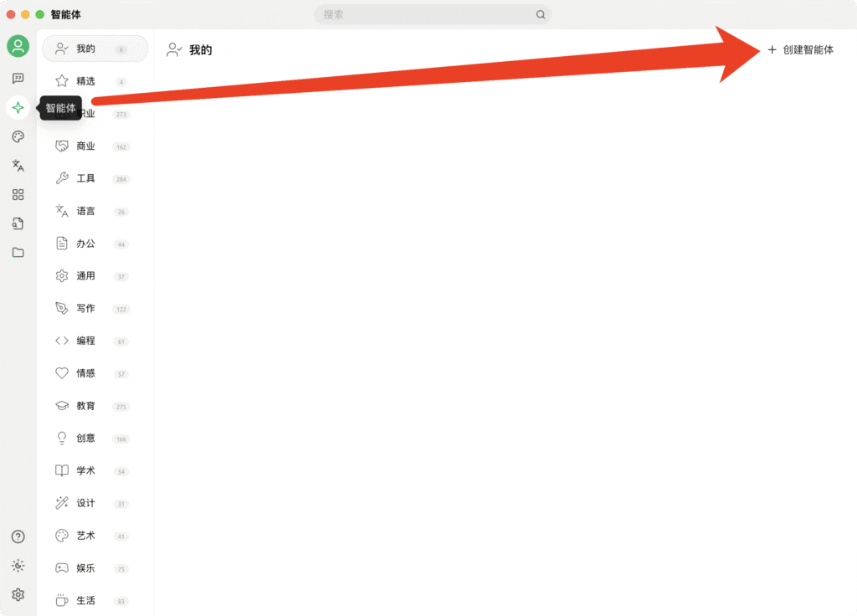
Task: Toggle the light/dark theme sun icon
Action: [18, 566]
